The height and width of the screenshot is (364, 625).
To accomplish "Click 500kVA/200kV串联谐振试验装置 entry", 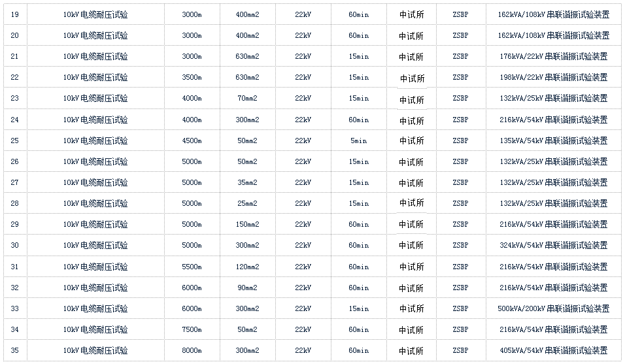I will coord(553,308).
